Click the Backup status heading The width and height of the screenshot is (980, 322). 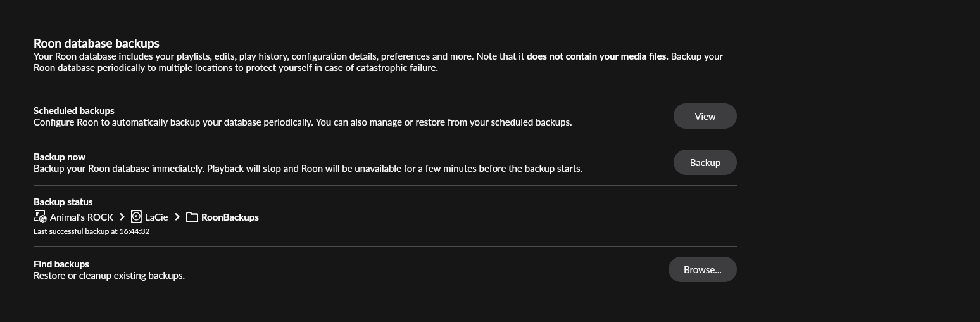(x=63, y=202)
